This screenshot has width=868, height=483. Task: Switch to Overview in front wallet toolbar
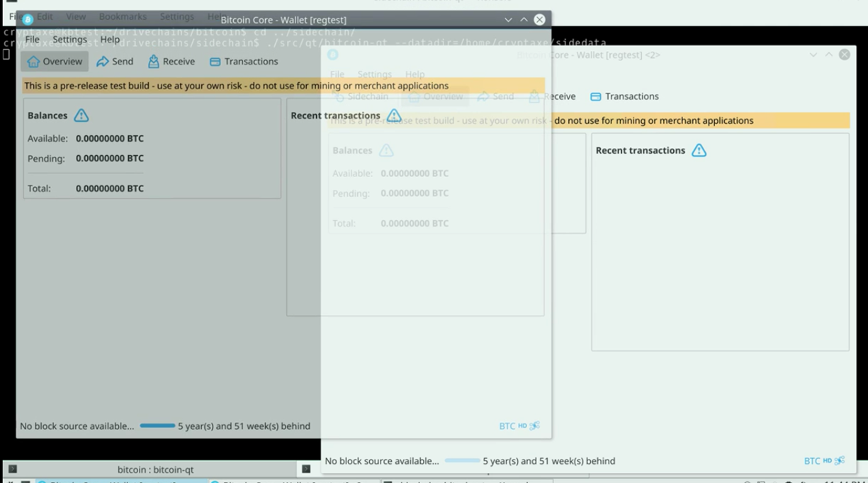(x=55, y=62)
